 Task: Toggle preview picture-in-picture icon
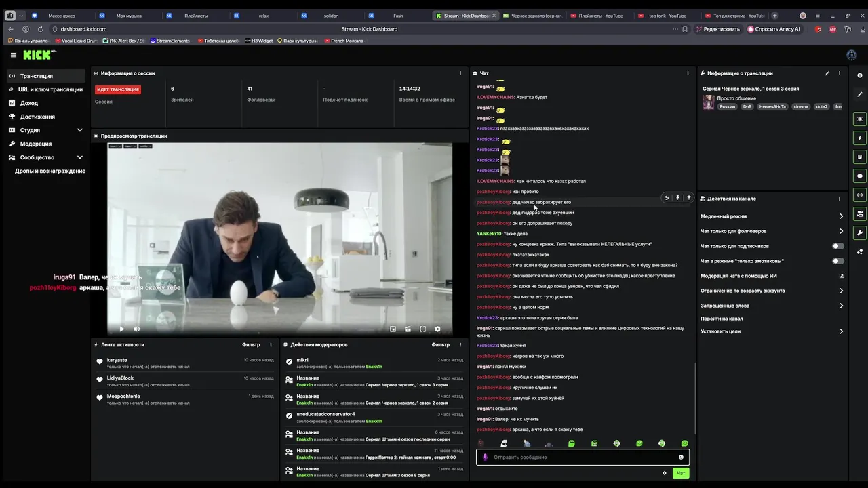pos(393,329)
